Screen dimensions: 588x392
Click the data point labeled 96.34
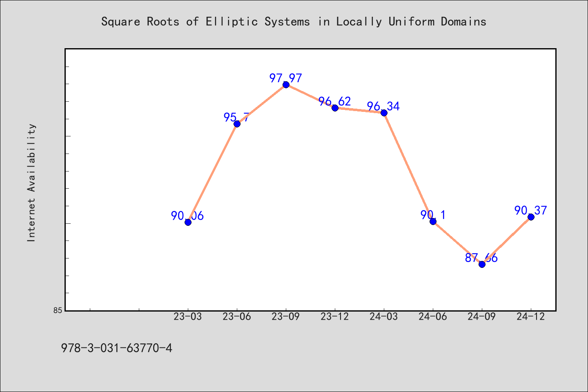(x=384, y=113)
